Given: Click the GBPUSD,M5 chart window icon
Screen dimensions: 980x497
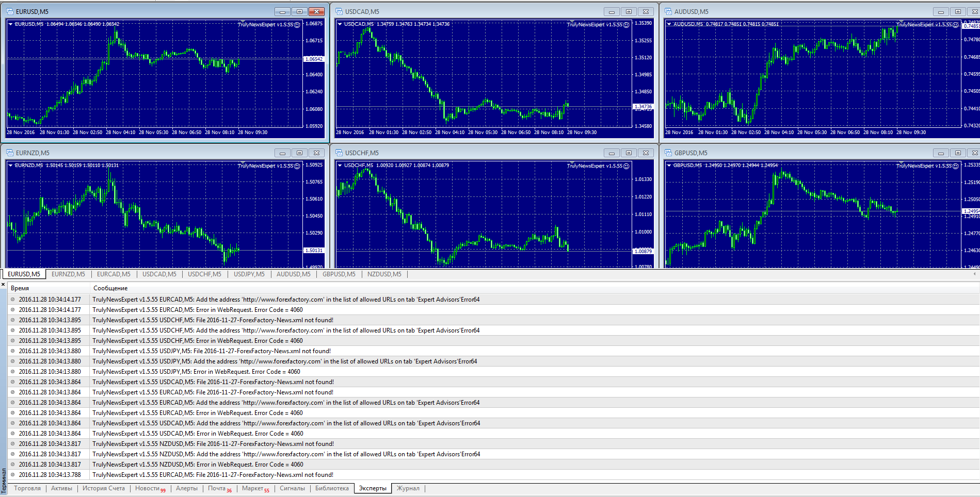Looking at the screenshot, I should tap(668, 153).
